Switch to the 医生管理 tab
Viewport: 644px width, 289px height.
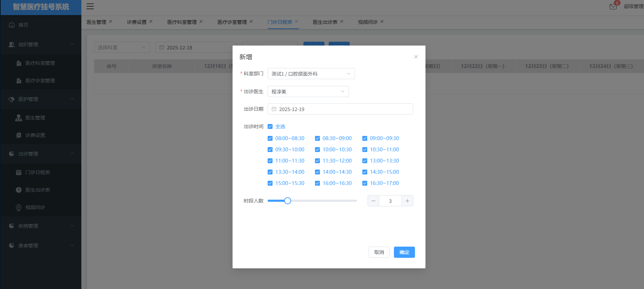tap(96, 22)
